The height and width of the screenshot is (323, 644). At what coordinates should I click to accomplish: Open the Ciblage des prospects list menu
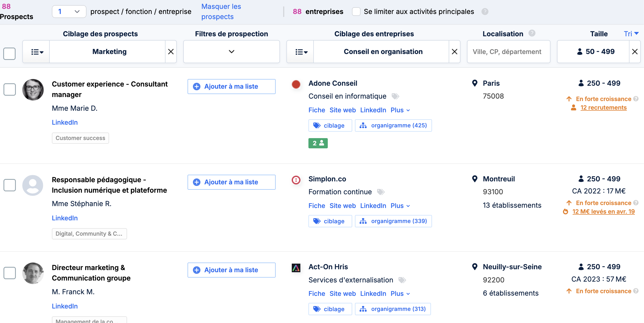pos(36,52)
